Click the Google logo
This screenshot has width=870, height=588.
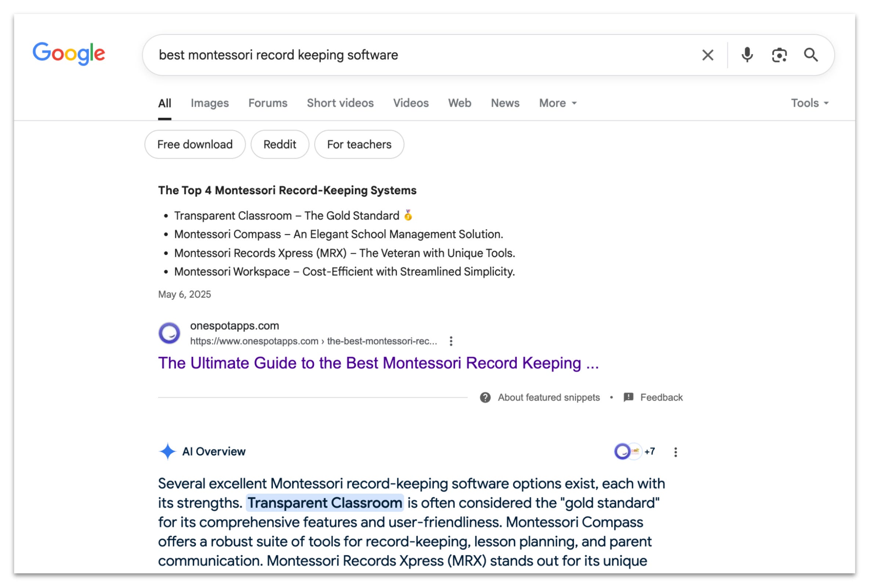pos(69,54)
